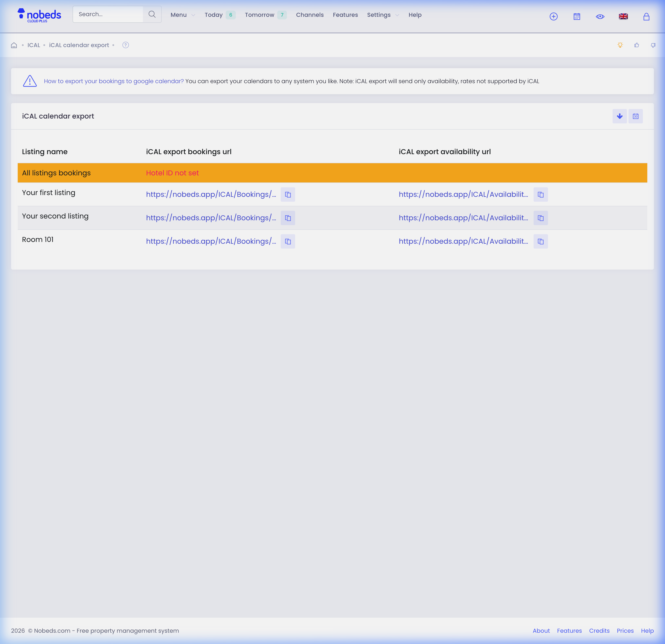Open Your second listing availability url
This screenshot has width=665, height=644.
coord(463,218)
